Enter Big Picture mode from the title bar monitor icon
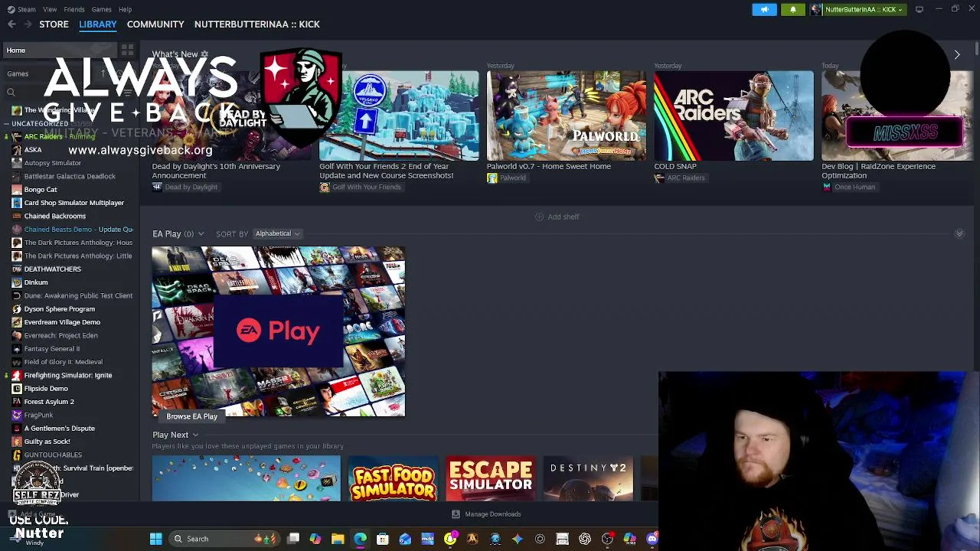Viewport: 980px width, 551px height. coord(919,9)
